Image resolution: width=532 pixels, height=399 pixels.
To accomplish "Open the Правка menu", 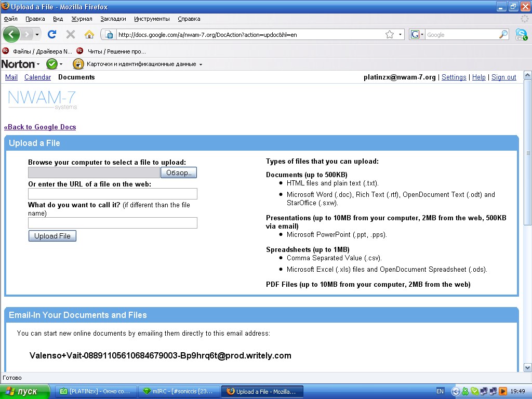I will 35,19.
